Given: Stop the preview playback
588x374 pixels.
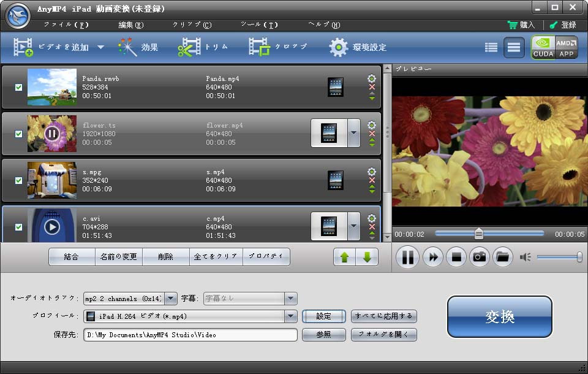Looking at the screenshot, I should (x=456, y=257).
